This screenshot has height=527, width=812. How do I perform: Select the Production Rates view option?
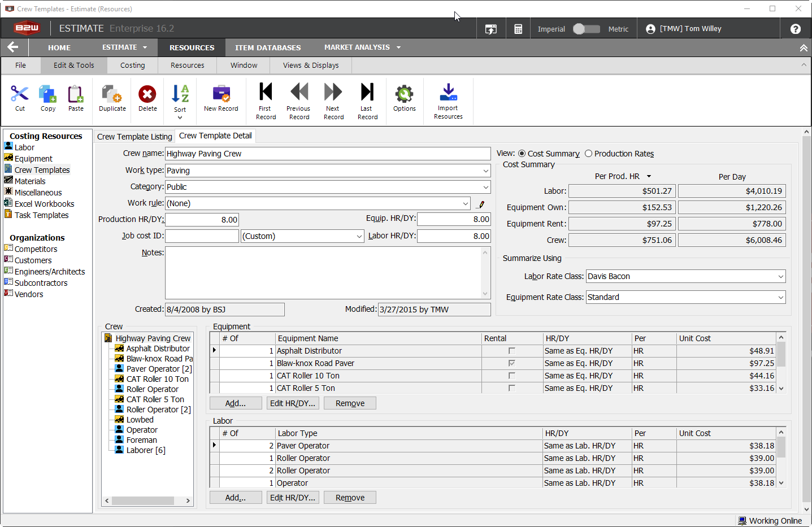click(589, 154)
